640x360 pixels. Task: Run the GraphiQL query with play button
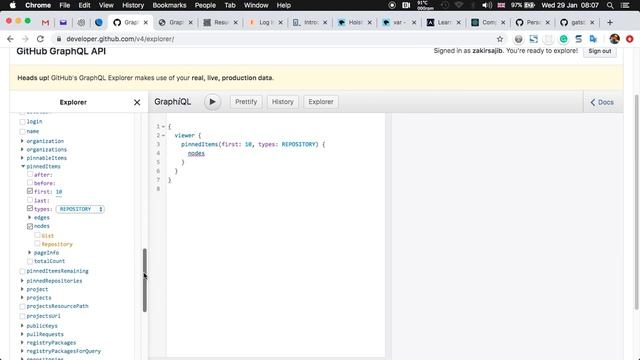212,102
